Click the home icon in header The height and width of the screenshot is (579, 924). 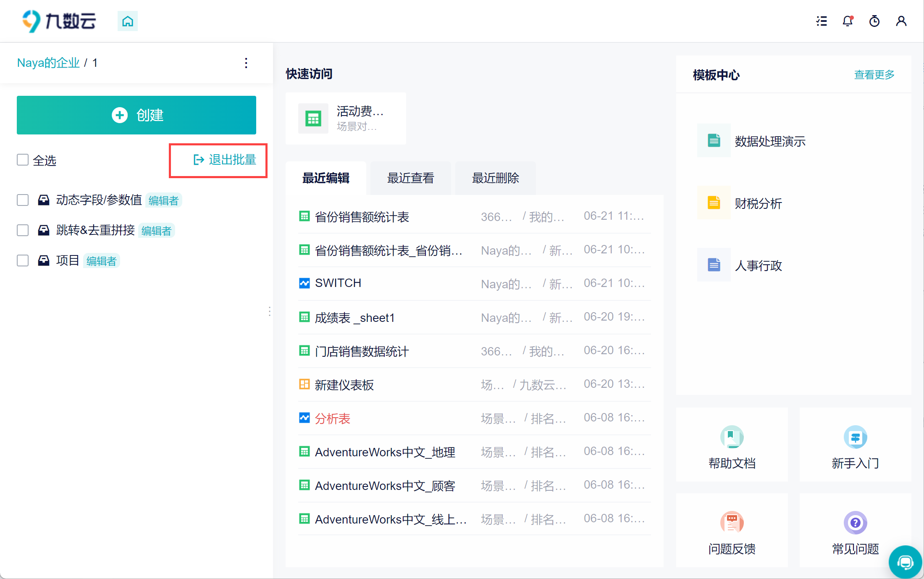pos(127,21)
